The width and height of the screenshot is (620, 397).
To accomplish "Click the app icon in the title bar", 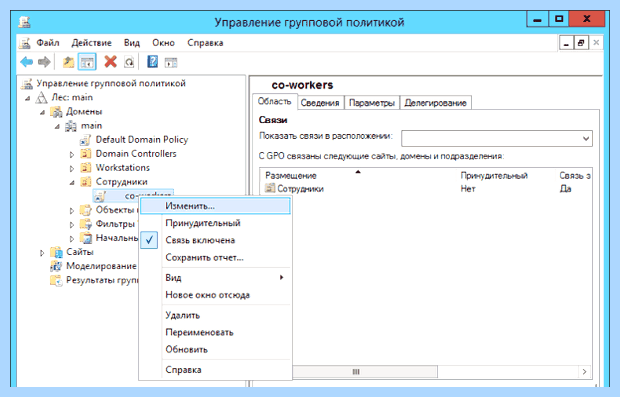I will (x=25, y=22).
